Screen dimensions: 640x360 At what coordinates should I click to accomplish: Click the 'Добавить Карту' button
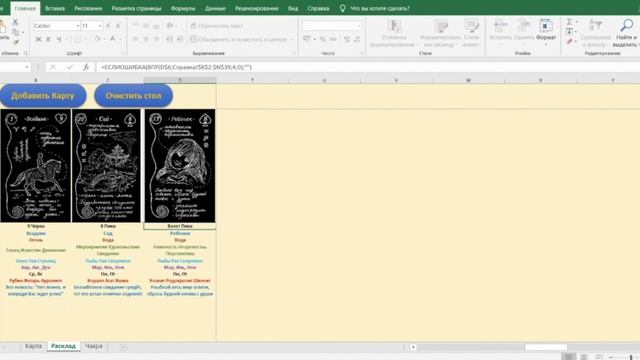pyautogui.click(x=43, y=96)
